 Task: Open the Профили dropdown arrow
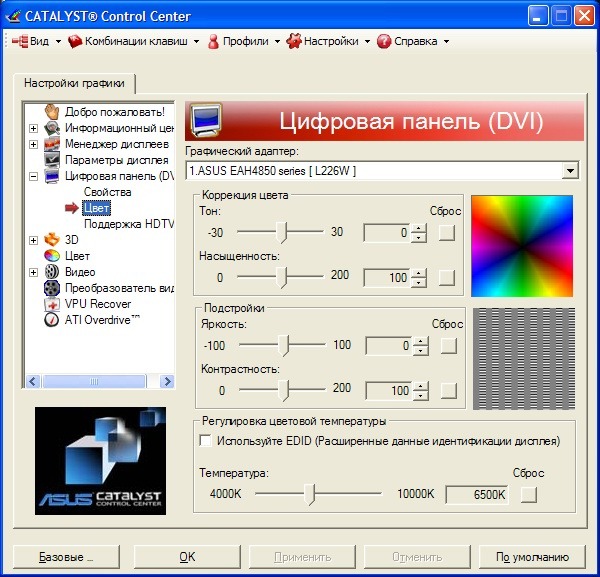click(x=277, y=41)
